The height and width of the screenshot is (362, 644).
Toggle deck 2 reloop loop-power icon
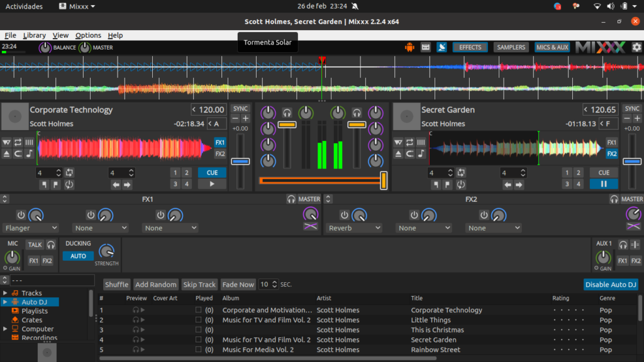click(461, 185)
